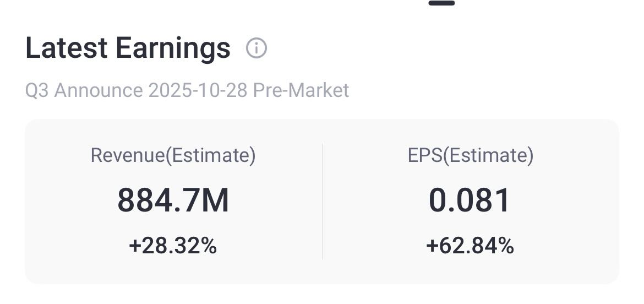Click the Q3 label in subtitle
Viewport: 644px width, 304px height.
pyautogui.click(x=37, y=90)
